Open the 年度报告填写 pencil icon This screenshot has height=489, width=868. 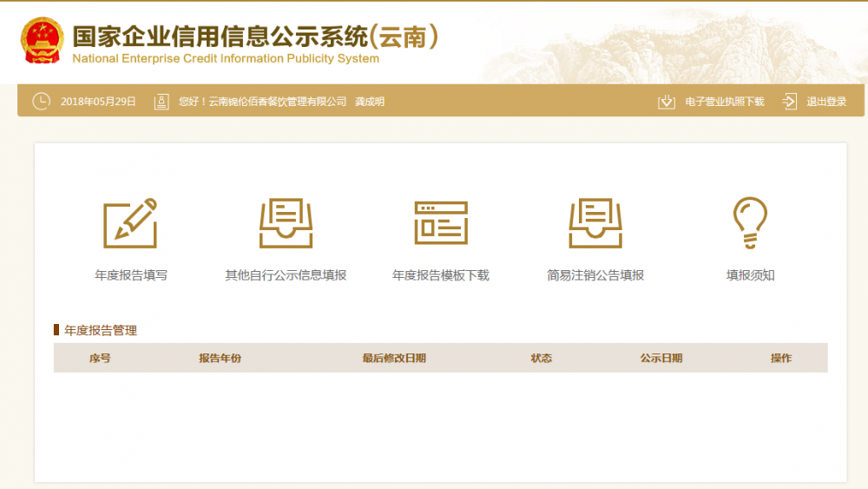click(x=131, y=222)
